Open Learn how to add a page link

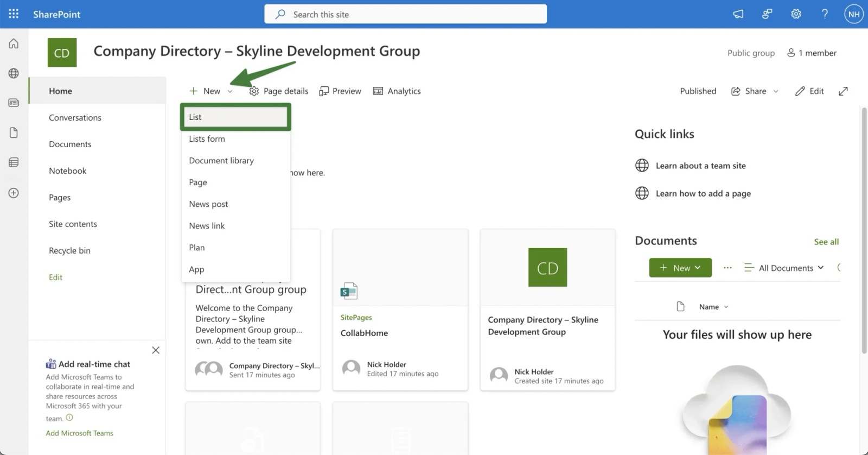click(703, 193)
